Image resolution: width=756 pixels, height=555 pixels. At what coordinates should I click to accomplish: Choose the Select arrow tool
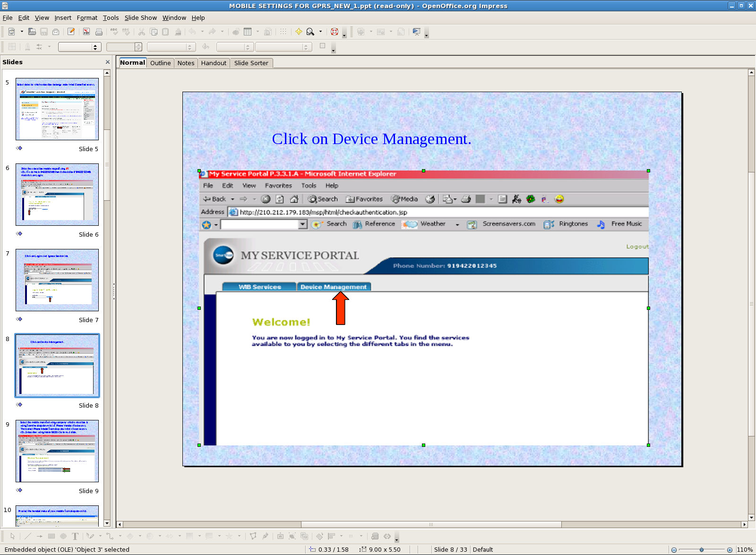[12, 536]
